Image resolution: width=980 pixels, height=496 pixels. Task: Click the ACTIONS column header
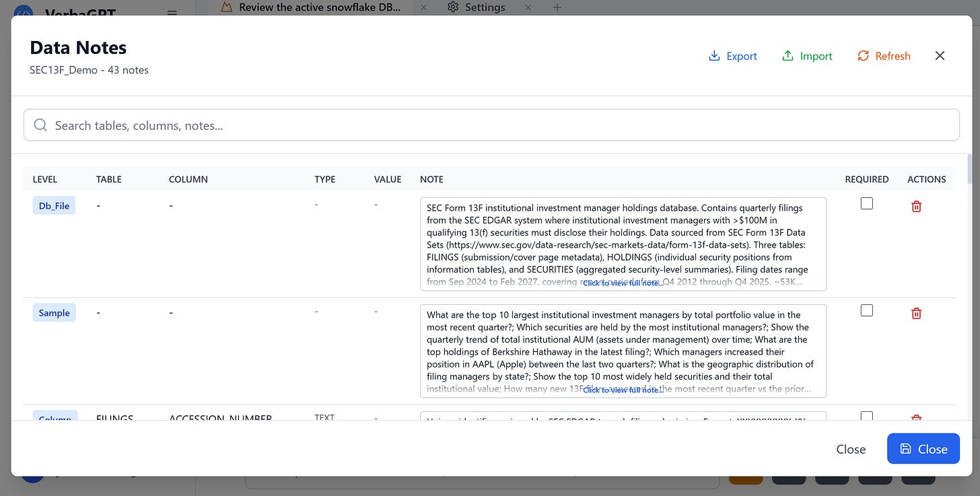[927, 179]
